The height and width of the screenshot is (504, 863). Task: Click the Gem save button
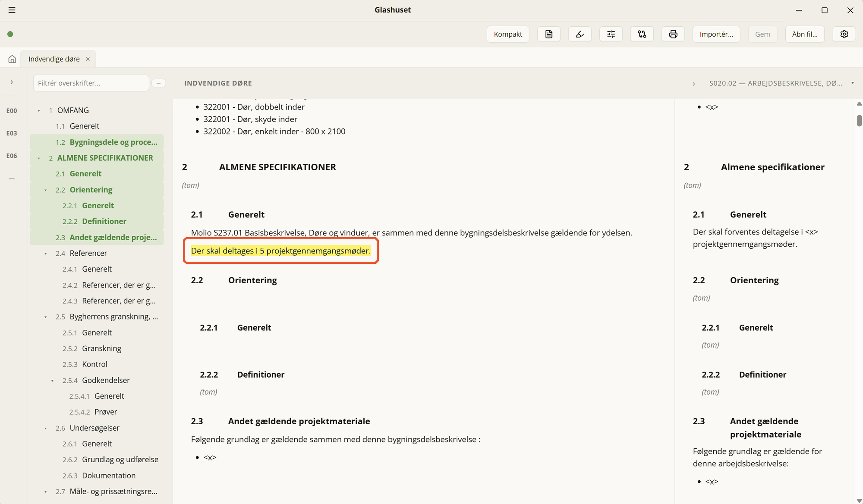point(762,34)
